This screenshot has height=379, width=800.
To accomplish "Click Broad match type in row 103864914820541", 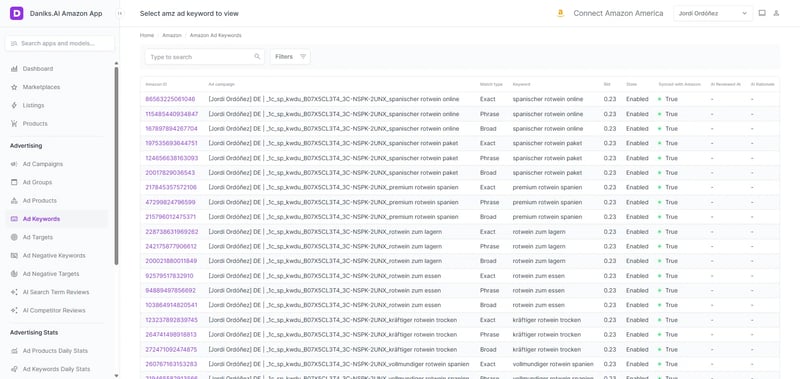I will (x=488, y=306).
